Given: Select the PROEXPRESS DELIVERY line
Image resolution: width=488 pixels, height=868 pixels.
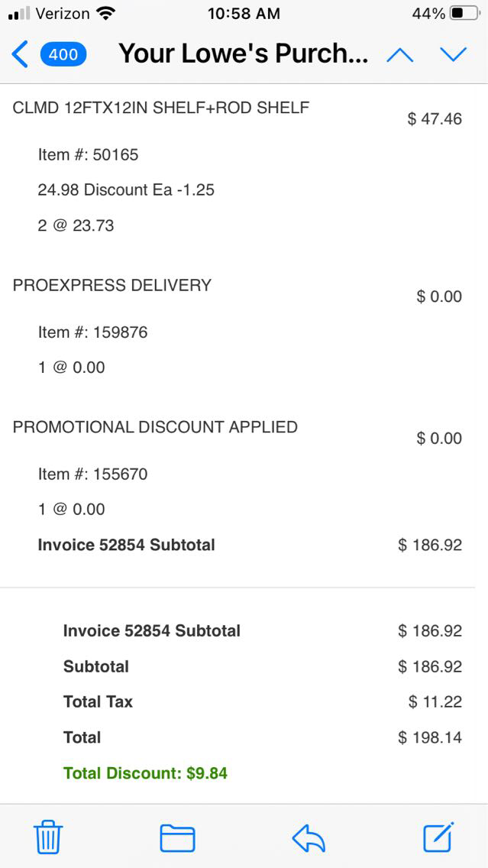Looking at the screenshot, I should (112, 286).
